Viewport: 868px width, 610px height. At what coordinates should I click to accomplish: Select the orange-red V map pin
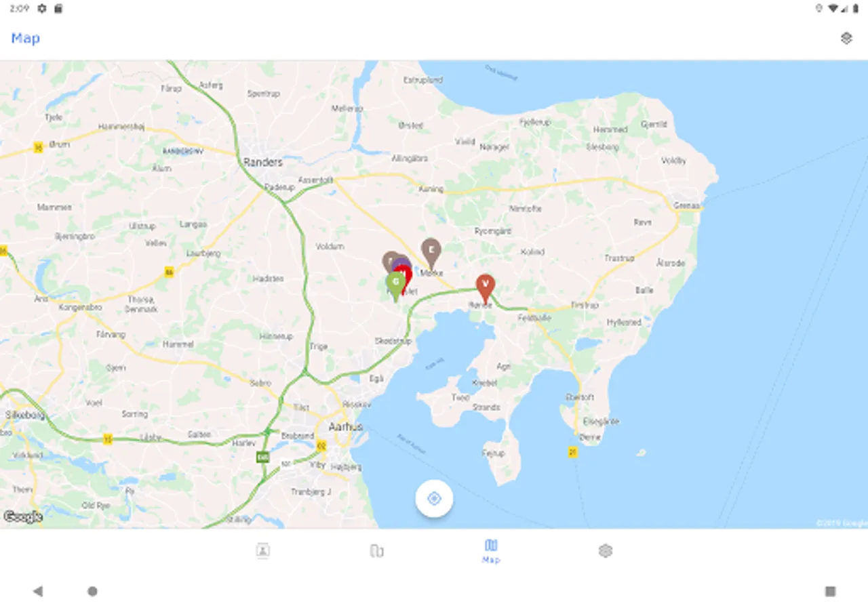pyautogui.click(x=485, y=289)
